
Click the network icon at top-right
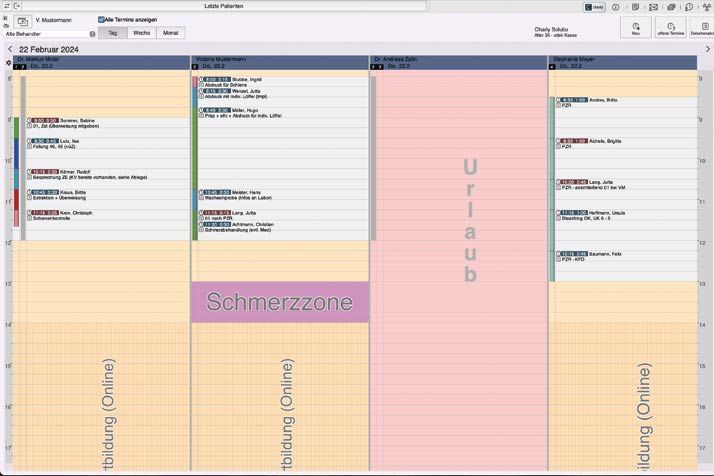click(x=707, y=7)
